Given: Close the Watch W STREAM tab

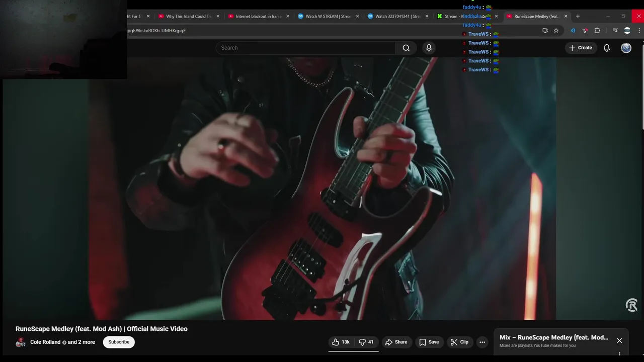Looking at the screenshot, I should [x=358, y=16].
